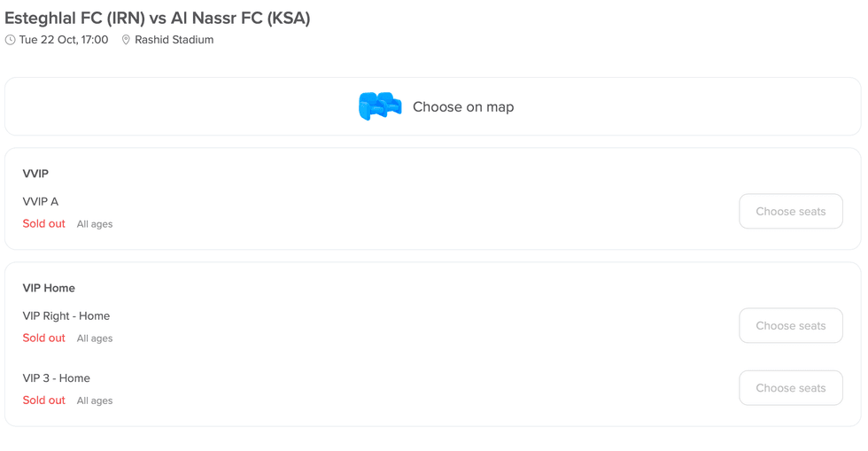Open the Choose on map option
Screen dimensions: 868x451
click(x=462, y=107)
